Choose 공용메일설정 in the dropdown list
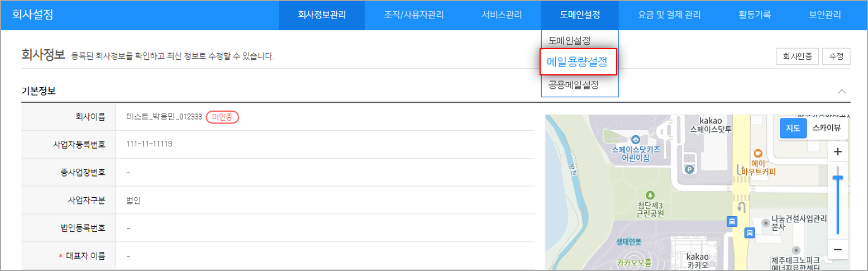Image resolution: width=868 pixels, height=271 pixels. 574,85
